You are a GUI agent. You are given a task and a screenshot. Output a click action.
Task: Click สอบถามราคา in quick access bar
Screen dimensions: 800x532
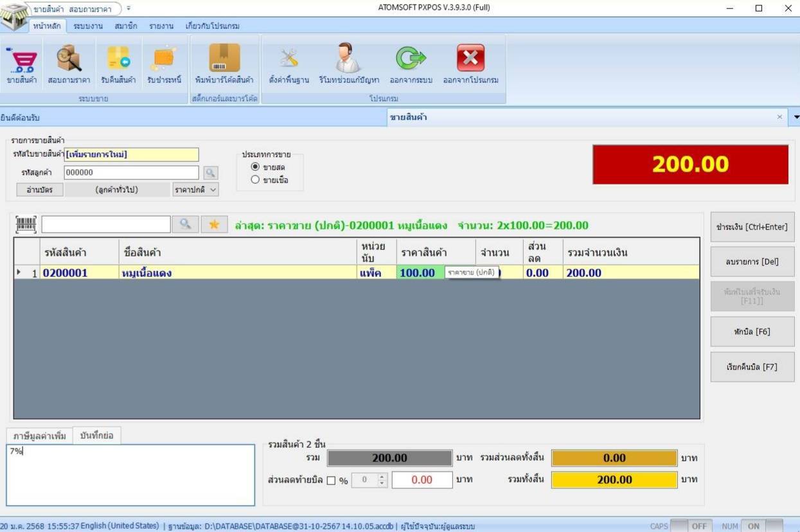point(90,9)
